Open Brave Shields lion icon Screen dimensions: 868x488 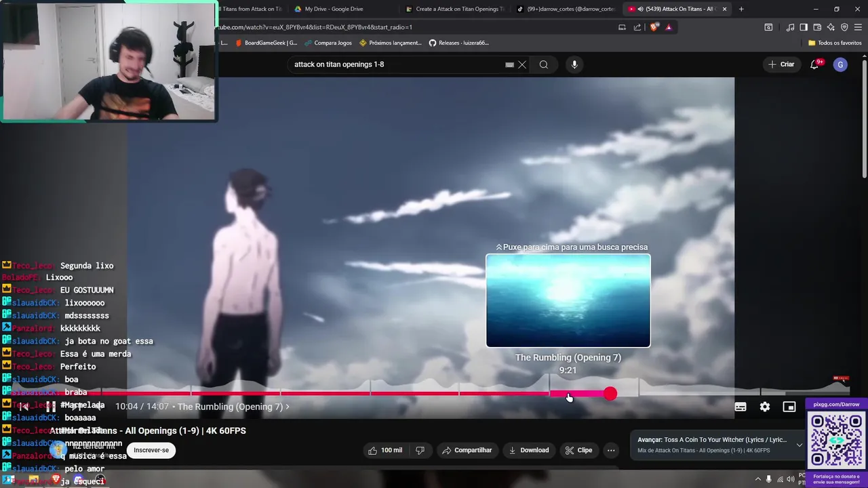click(x=654, y=27)
